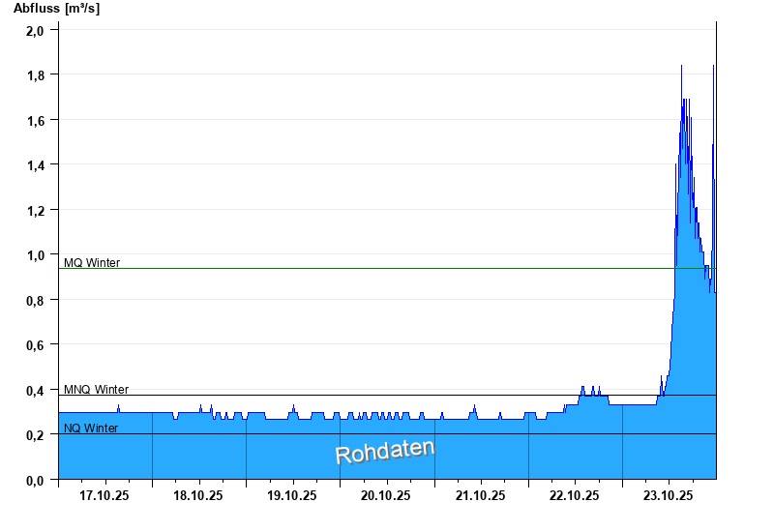
Task: Select the 22.10.25 date label
Action: [575, 495]
